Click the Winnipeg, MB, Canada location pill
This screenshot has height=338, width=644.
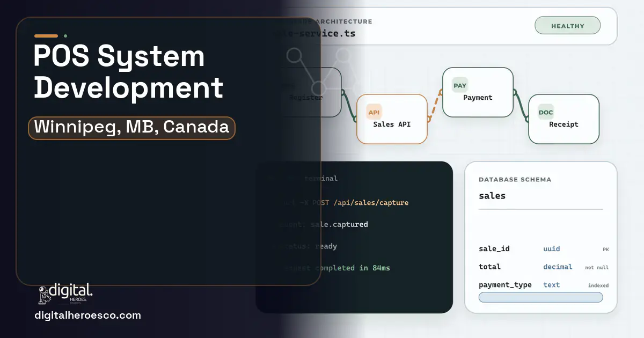click(131, 128)
